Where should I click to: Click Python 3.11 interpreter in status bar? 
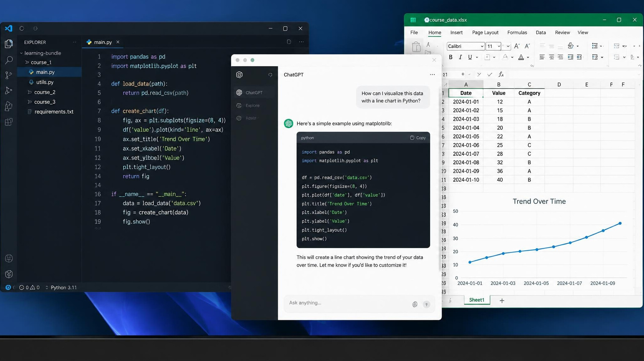[x=63, y=288]
